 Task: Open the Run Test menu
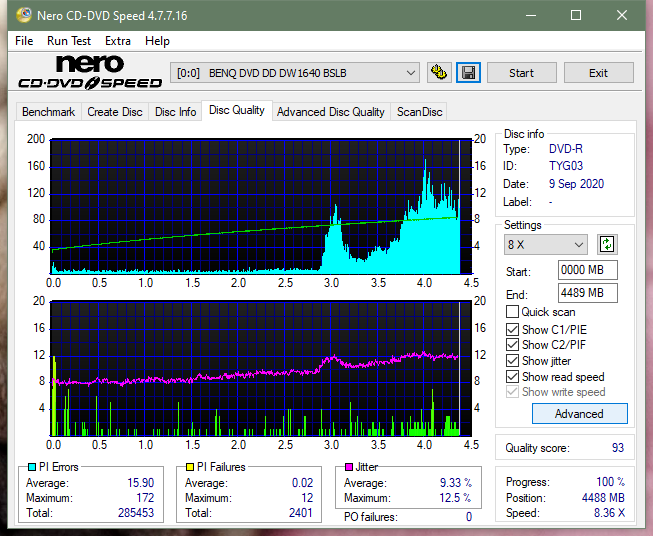(69, 41)
